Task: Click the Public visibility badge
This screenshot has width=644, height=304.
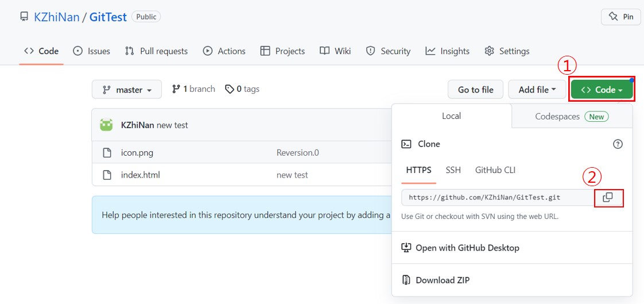Action: point(146,17)
